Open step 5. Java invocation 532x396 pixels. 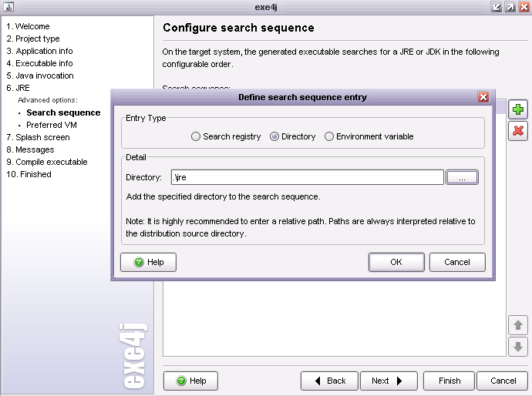coord(40,76)
